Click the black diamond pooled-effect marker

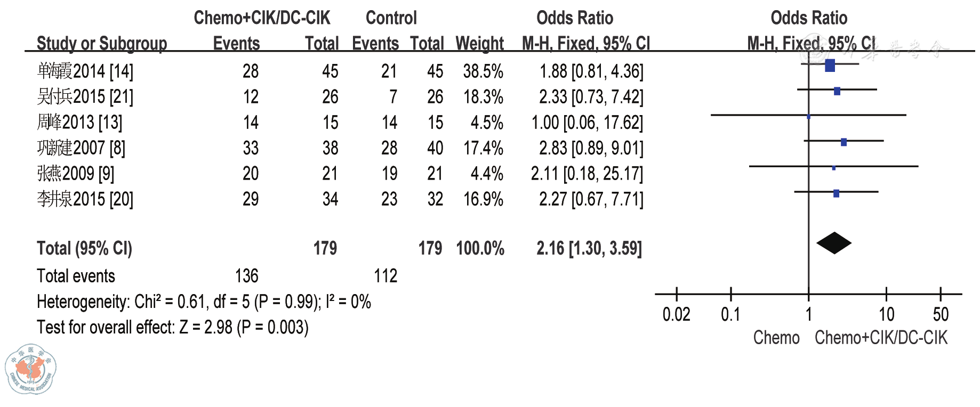click(x=834, y=243)
